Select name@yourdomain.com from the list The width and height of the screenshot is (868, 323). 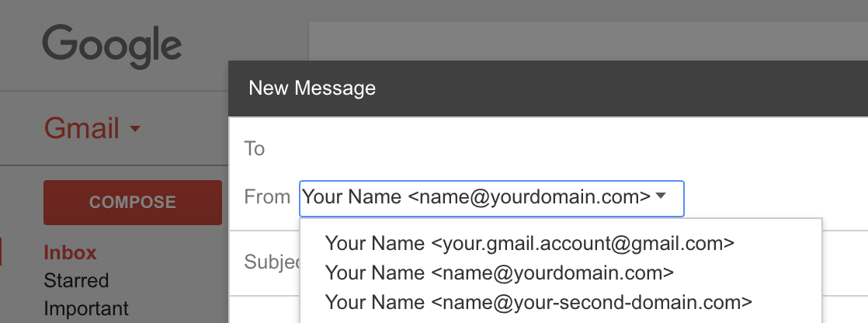[x=499, y=273]
